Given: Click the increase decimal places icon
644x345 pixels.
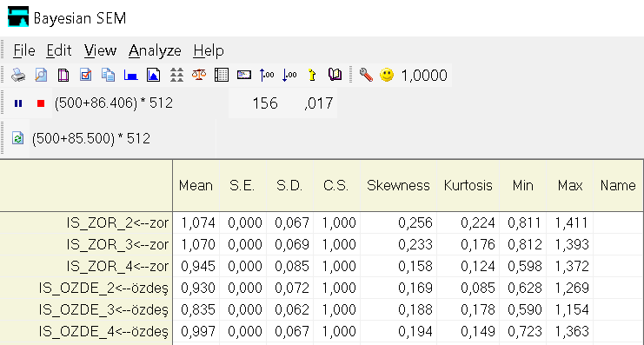Looking at the screenshot, I should [267, 75].
